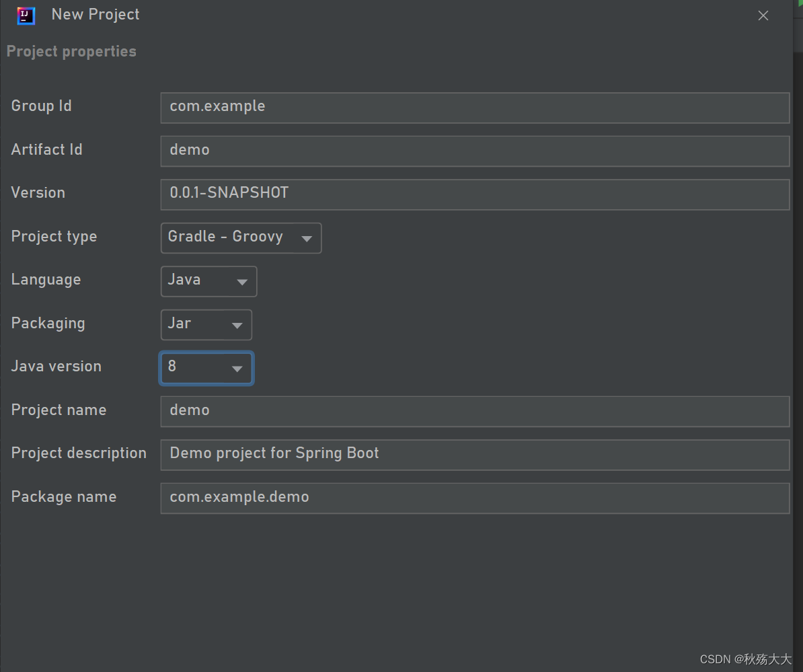Image resolution: width=803 pixels, height=672 pixels.
Task: Click the Java language selector
Action: point(198,281)
